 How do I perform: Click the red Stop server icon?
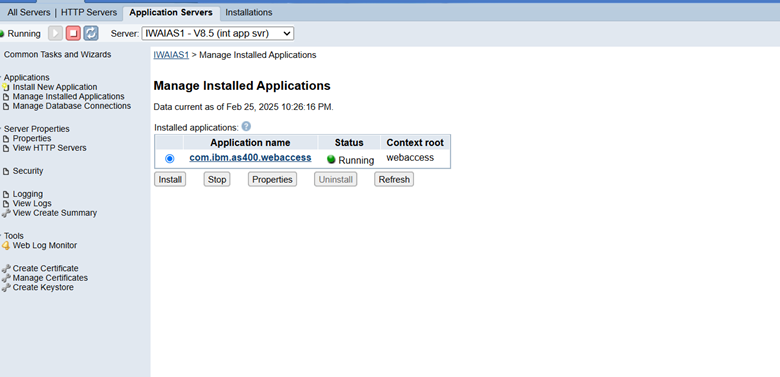(73, 33)
